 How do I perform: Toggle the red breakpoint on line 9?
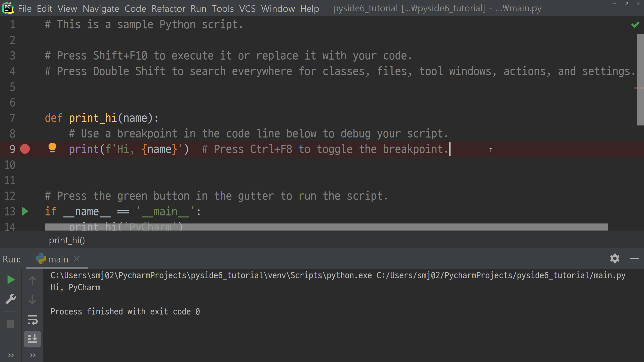[25, 149]
